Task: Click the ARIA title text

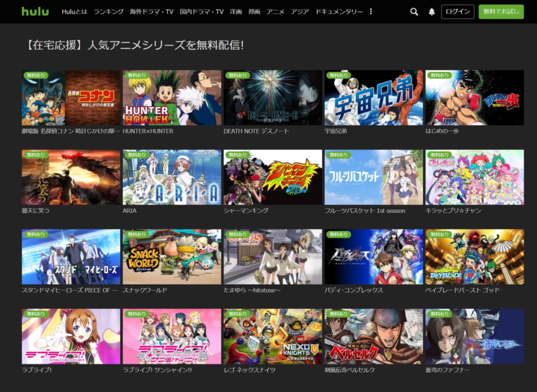Action: point(130,211)
